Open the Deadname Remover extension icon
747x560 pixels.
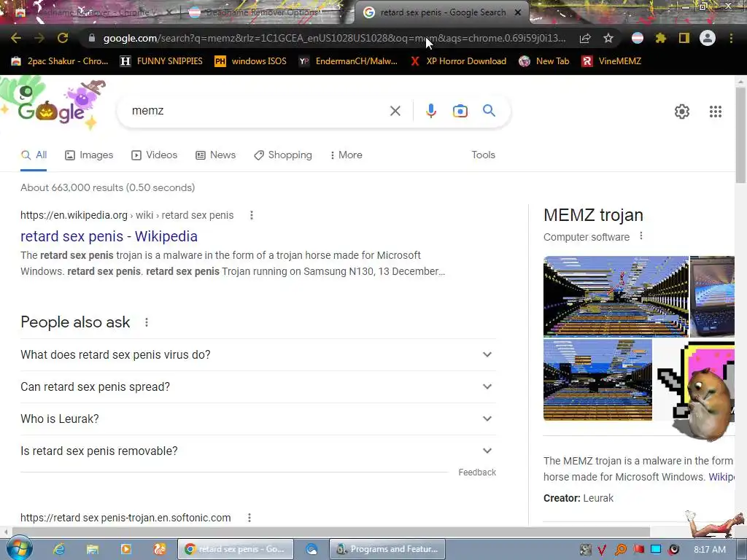pyautogui.click(x=638, y=38)
